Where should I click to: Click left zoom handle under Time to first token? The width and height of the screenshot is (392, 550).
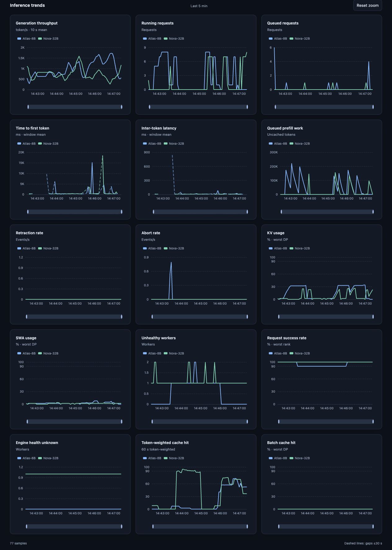28,212
